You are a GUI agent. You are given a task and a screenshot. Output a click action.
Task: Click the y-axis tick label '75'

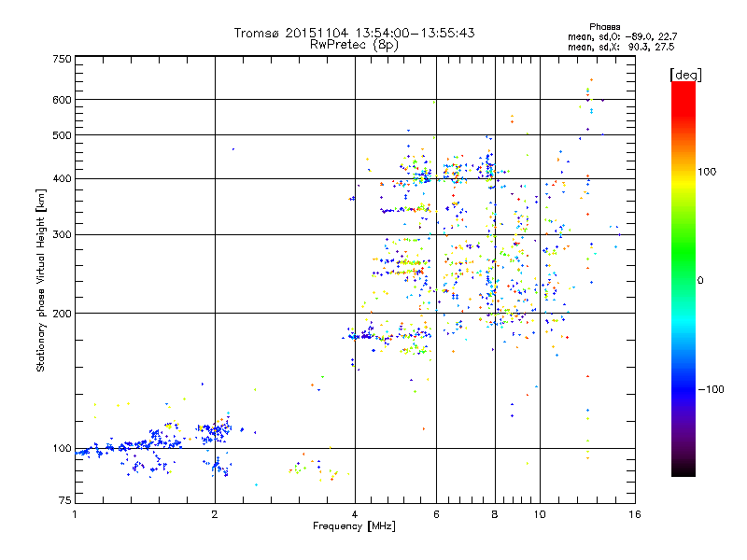(x=65, y=500)
